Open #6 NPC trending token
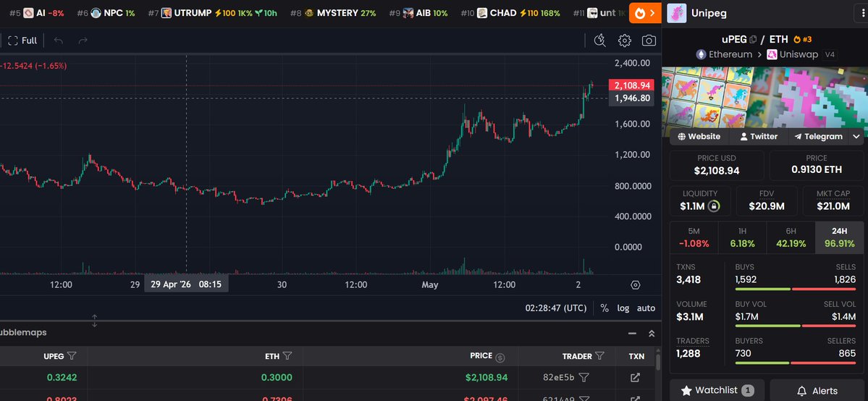The image size is (868, 401). click(x=106, y=13)
